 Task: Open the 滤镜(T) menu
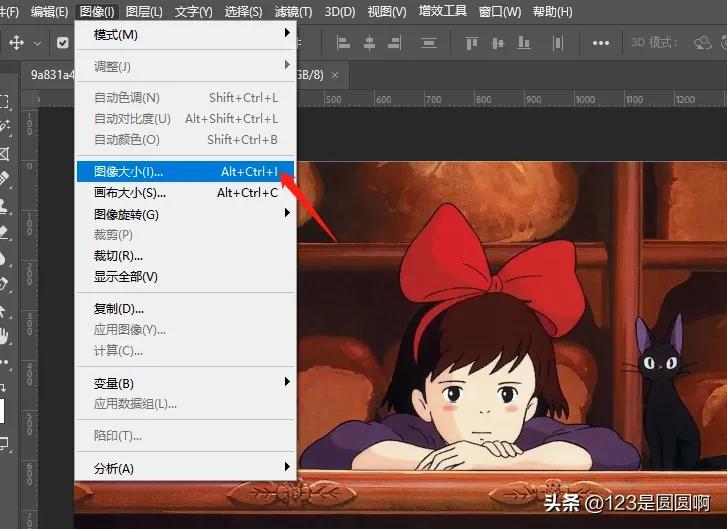(293, 11)
